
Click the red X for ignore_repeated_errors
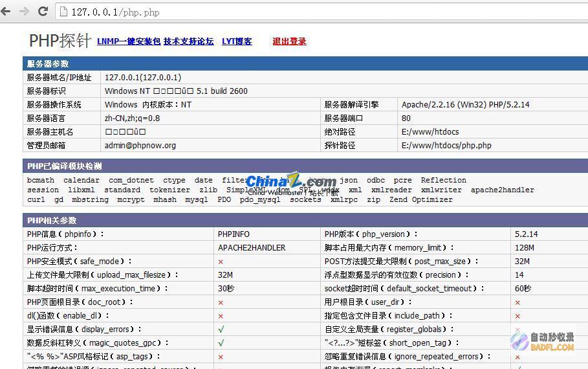coord(517,357)
